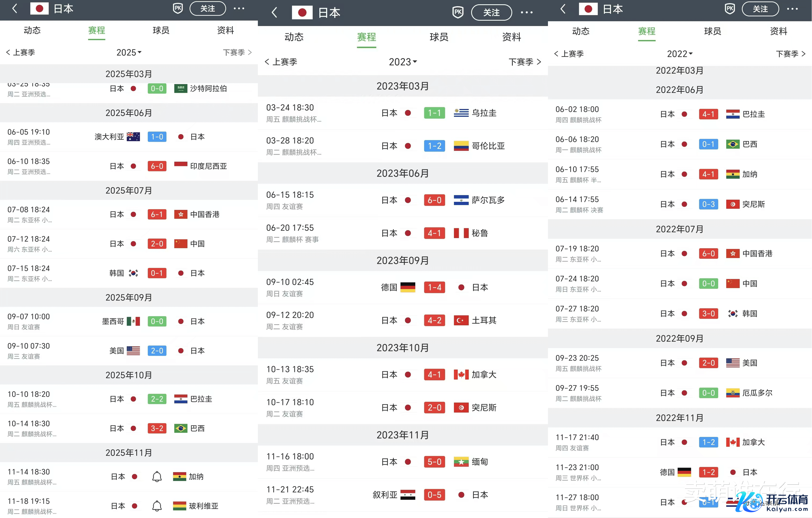Click the Brazil flag in the 3-2 match row
Viewport: 812px width, 518px height.
[181, 428]
